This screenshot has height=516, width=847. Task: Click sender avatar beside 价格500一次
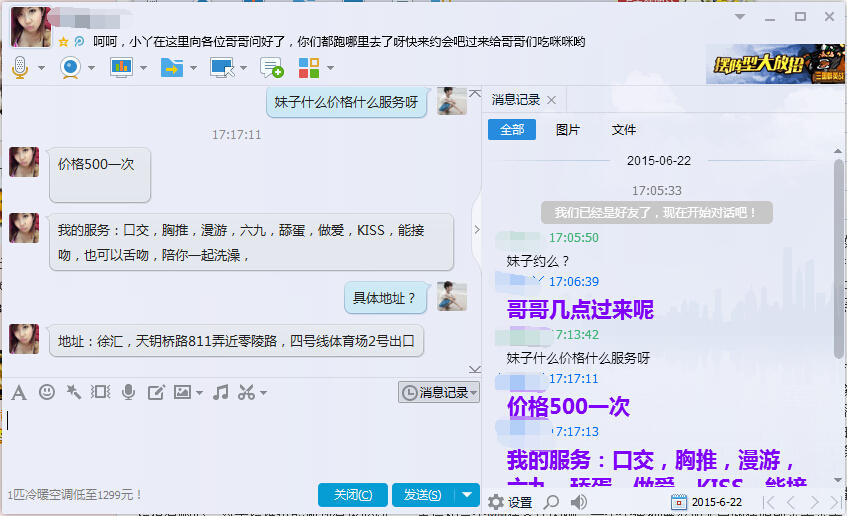point(24,162)
